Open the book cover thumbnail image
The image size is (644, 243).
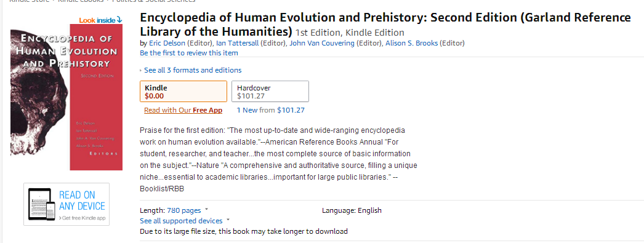point(66,97)
